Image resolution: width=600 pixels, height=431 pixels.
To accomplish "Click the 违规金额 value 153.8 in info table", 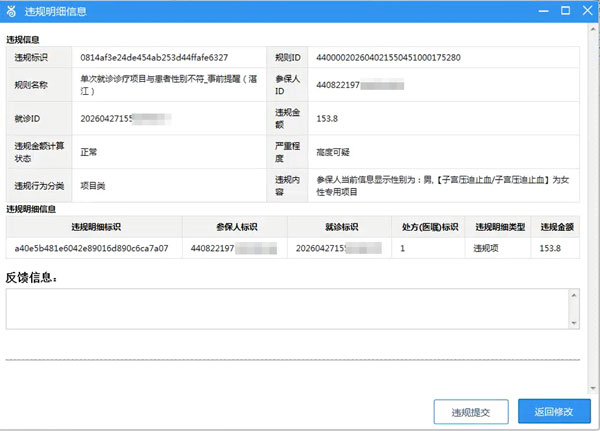I will (x=327, y=119).
